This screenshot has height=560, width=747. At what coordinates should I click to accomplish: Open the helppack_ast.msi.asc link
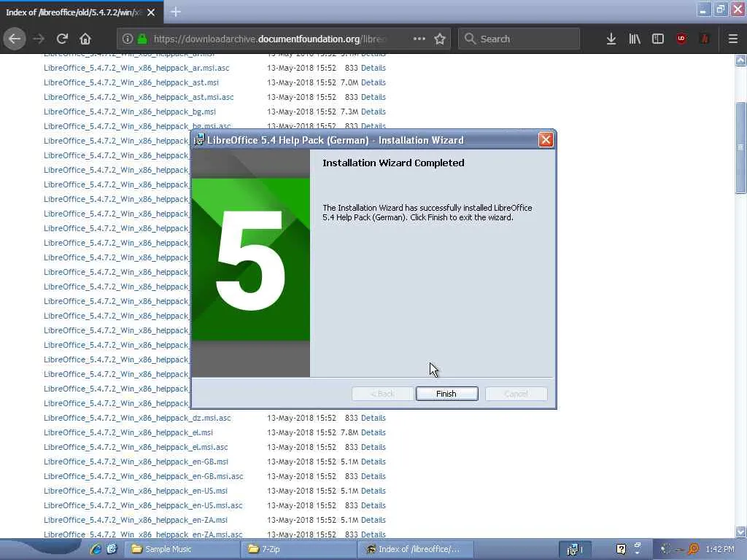point(139,97)
